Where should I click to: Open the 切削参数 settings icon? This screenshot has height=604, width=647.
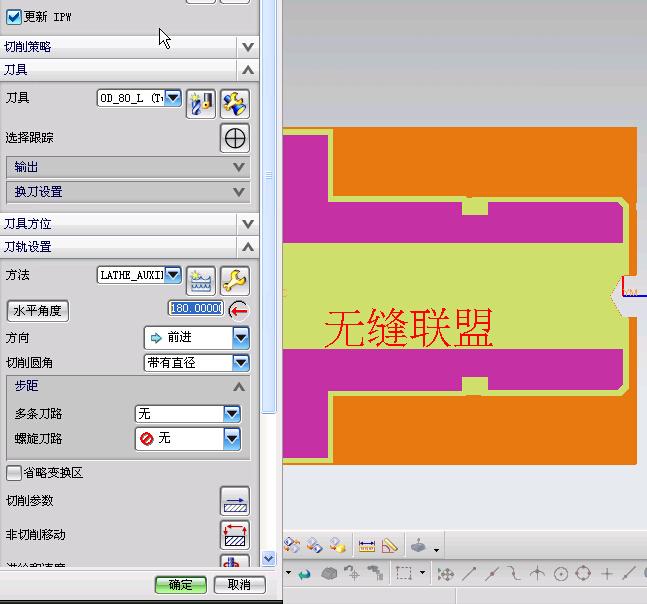[235, 501]
